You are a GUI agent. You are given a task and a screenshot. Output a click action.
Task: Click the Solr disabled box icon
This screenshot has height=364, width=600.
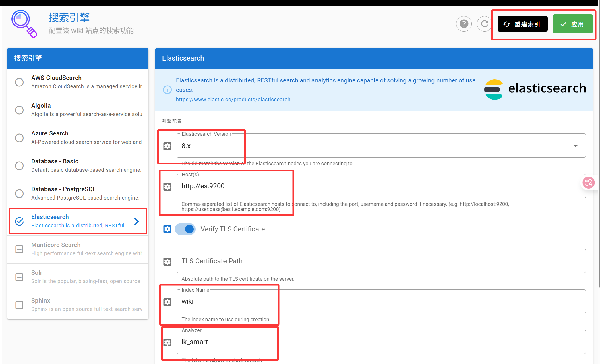[x=19, y=277]
